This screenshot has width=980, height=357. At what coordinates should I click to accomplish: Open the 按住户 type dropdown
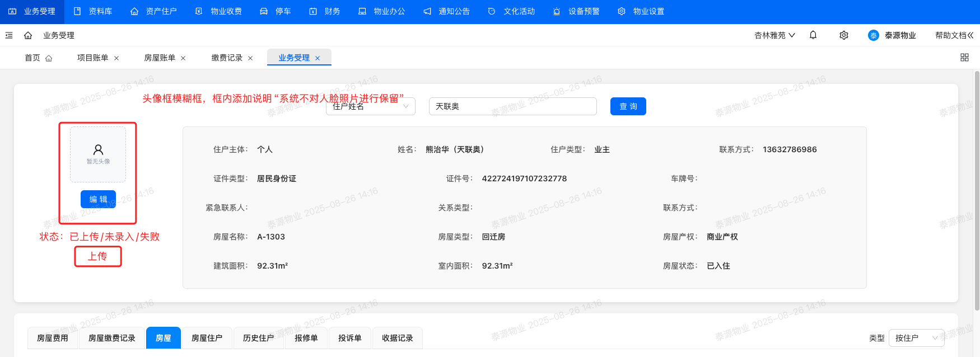916,338
